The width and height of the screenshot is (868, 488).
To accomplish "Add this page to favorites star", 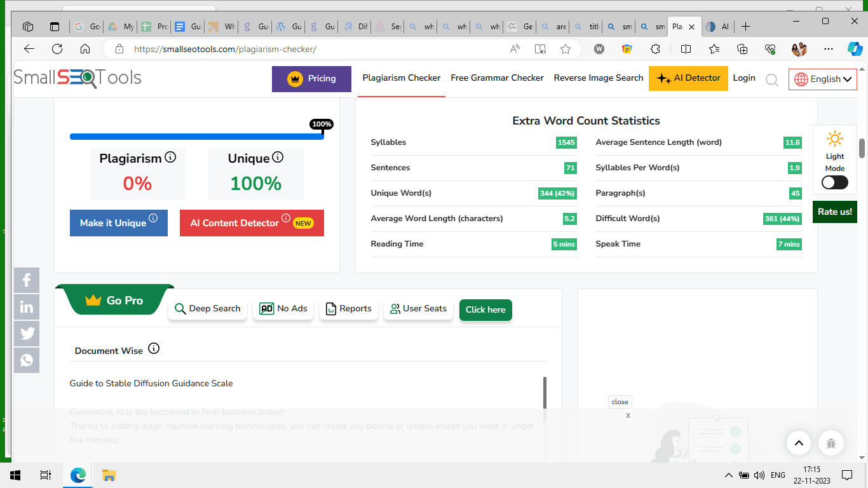I will [566, 49].
